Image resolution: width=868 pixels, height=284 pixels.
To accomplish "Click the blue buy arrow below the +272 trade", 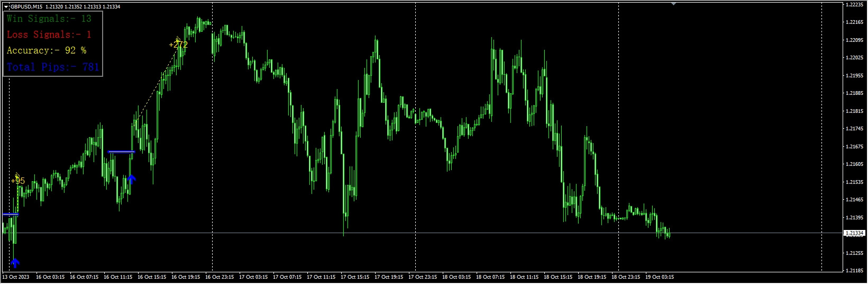I will (x=132, y=179).
